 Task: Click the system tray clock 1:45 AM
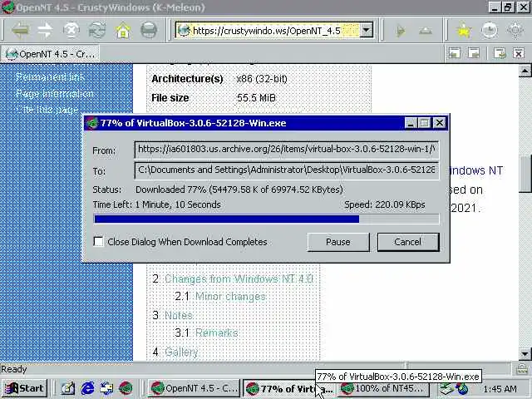click(500, 389)
